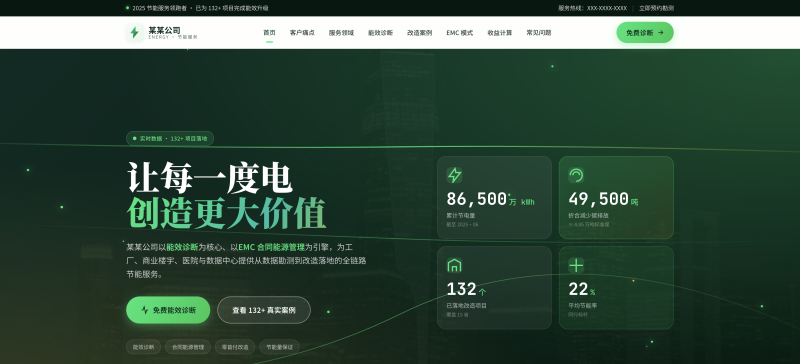Open the 改造案例 nav item
The width and height of the screenshot is (800, 364).
point(419,33)
